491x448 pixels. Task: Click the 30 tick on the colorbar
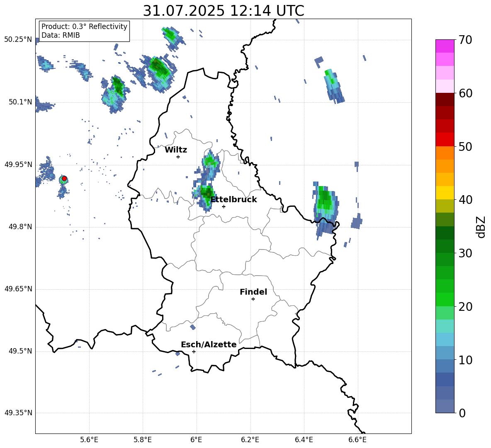pyautogui.click(x=465, y=253)
